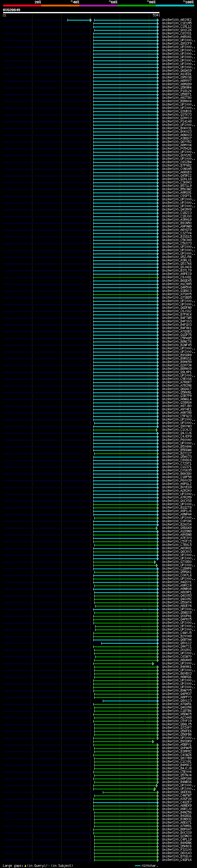Select the UniRef100_Q8WQI8 label
This screenshot has width=197, height=868.
176,612
